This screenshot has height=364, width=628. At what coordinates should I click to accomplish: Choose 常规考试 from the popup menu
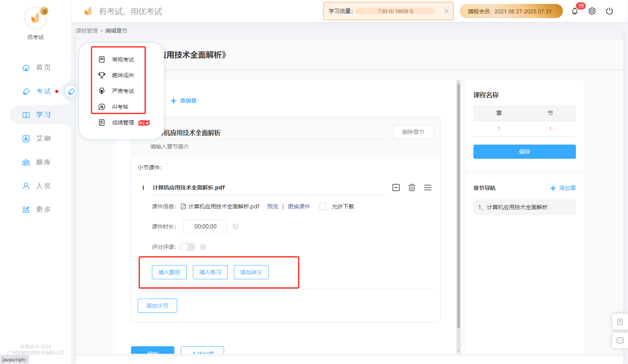pos(117,59)
